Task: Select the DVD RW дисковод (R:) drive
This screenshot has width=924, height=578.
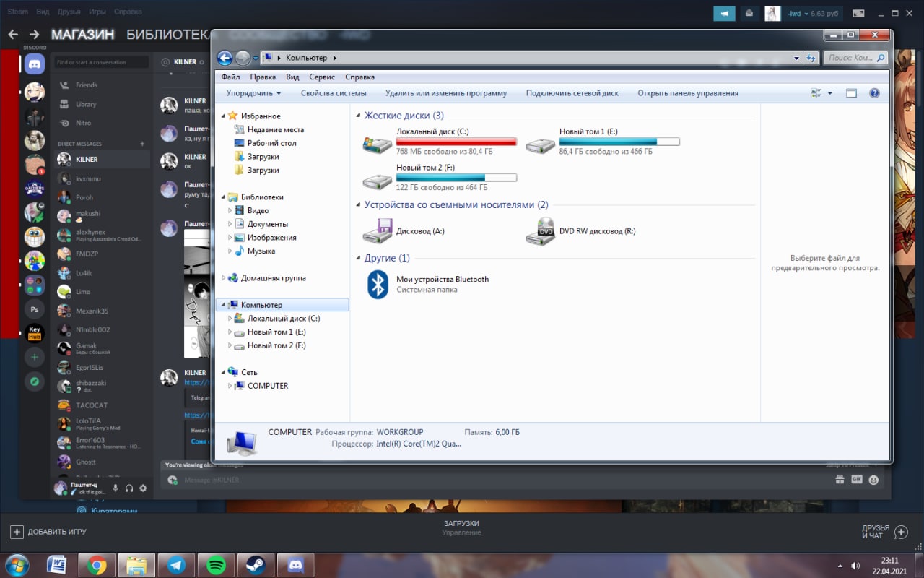Action: (x=540, y=231)
